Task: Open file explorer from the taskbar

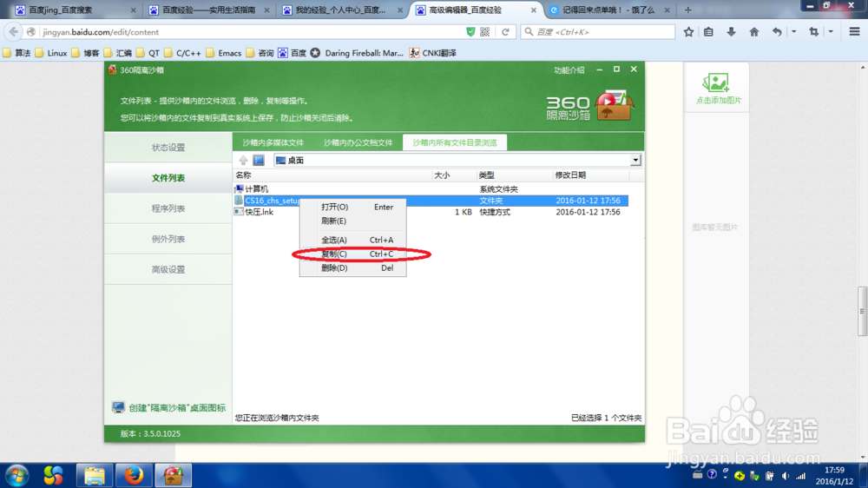Action: tap(94, 475)
